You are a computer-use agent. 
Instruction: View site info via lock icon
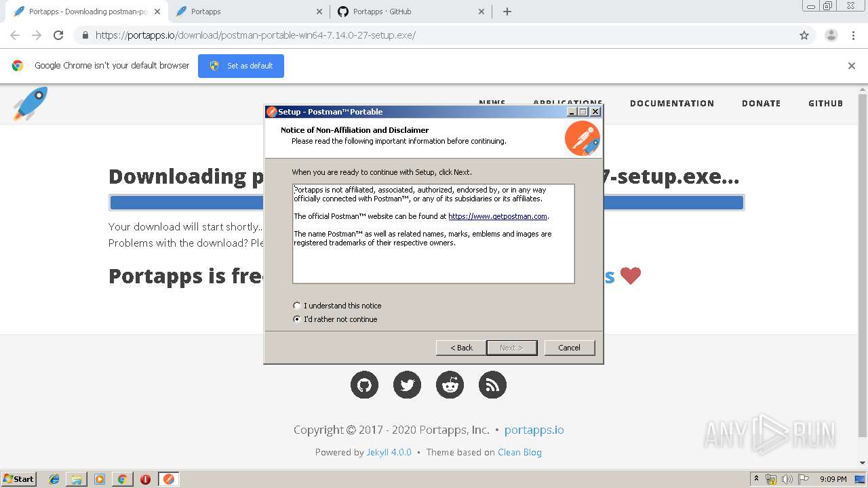click(85, 35)
